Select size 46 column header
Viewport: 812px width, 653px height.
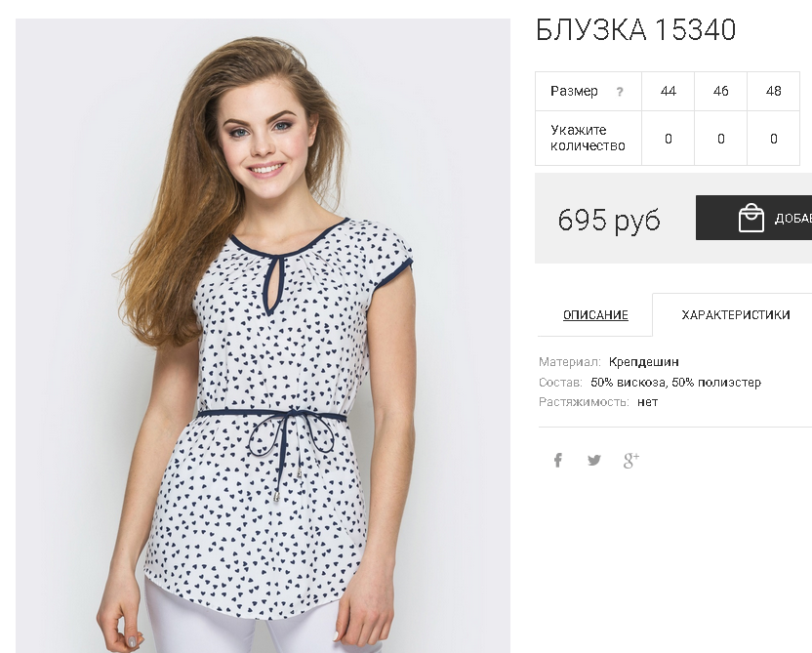point(721,91)
